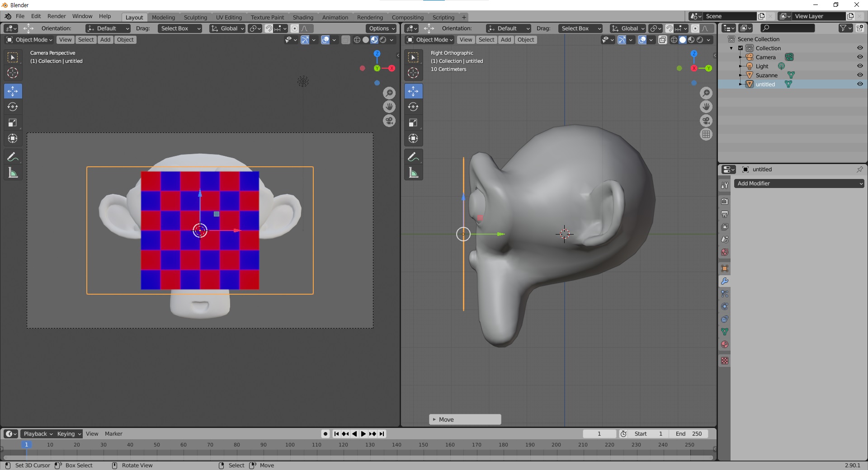Activate the Move tool in left viewport
Viewport: 868px width, 470px height.
(13, 91)
